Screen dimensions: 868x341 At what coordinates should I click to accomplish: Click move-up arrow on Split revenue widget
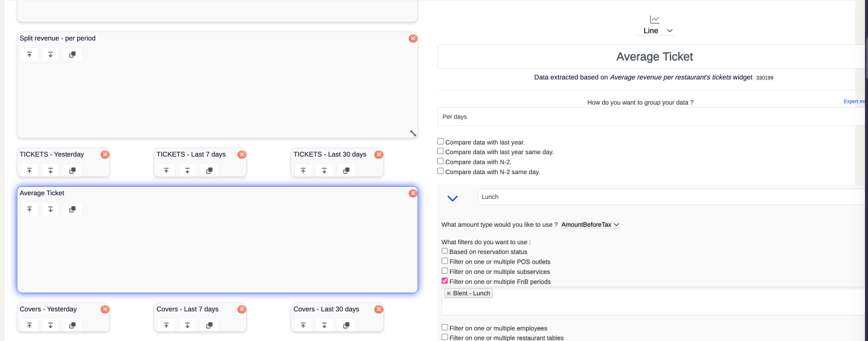point(29,54)
